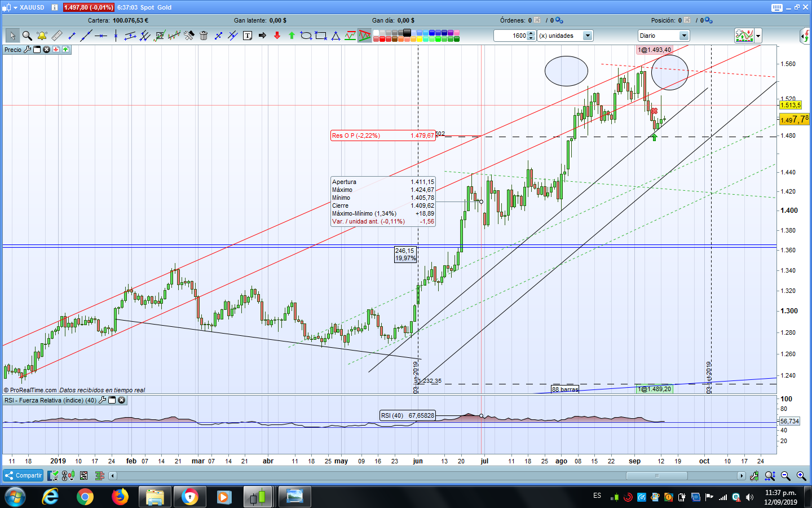Open Firefox from taskbar
Viewport: 812px width, 508px height.
[120, 497]
